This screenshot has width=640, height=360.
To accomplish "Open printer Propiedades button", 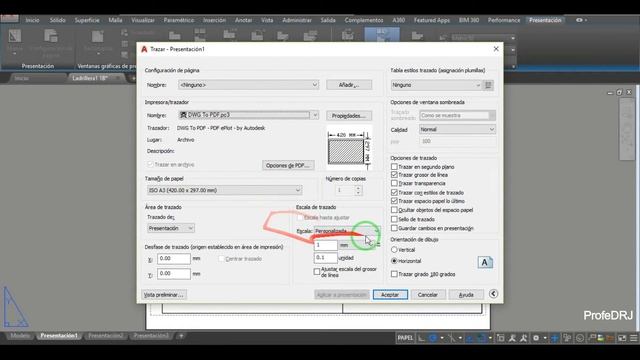I will point(349,116).
